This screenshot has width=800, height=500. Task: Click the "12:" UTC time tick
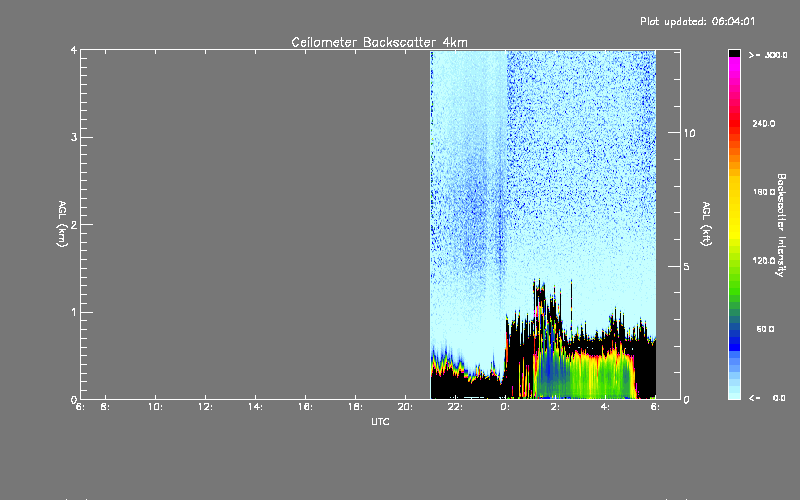pos(205,407)
